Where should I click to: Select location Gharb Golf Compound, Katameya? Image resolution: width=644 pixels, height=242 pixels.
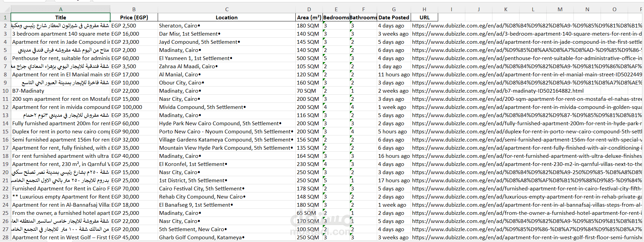point(227,237)
